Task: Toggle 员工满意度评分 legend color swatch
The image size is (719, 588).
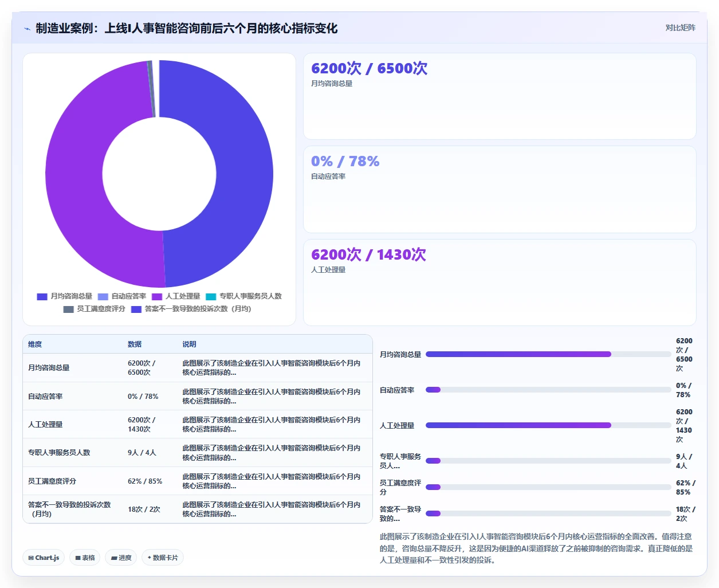Action: point(68,309)
